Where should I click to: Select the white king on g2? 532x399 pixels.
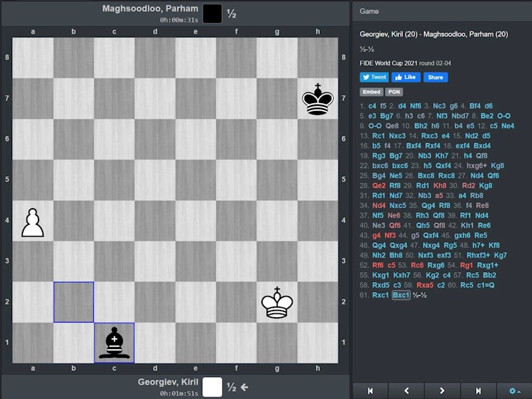point(277,302)
